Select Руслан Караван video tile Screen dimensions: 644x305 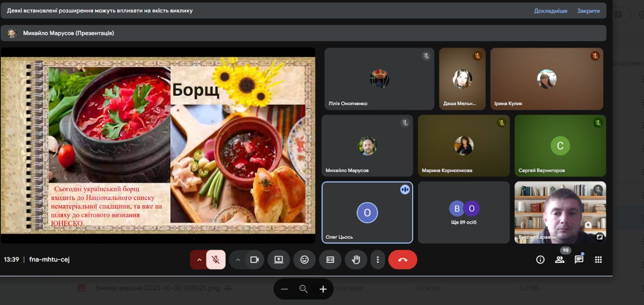click(560, 213)
